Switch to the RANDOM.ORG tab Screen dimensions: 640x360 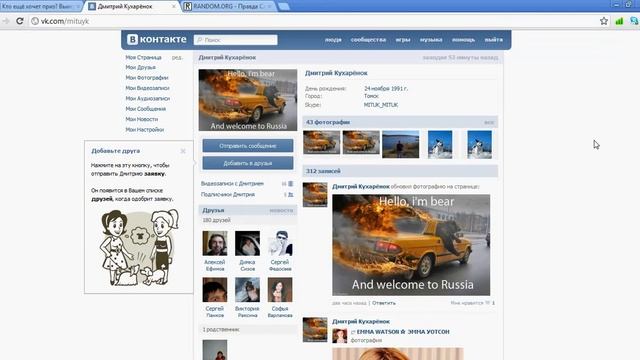pyautogui.click(x=228, y=6)
